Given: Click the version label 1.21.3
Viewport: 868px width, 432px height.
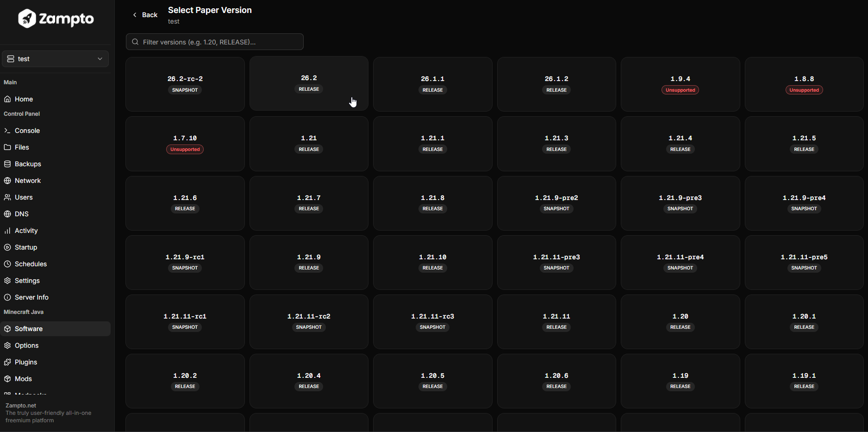Looking at the screenshot, I should coord(556,138).
